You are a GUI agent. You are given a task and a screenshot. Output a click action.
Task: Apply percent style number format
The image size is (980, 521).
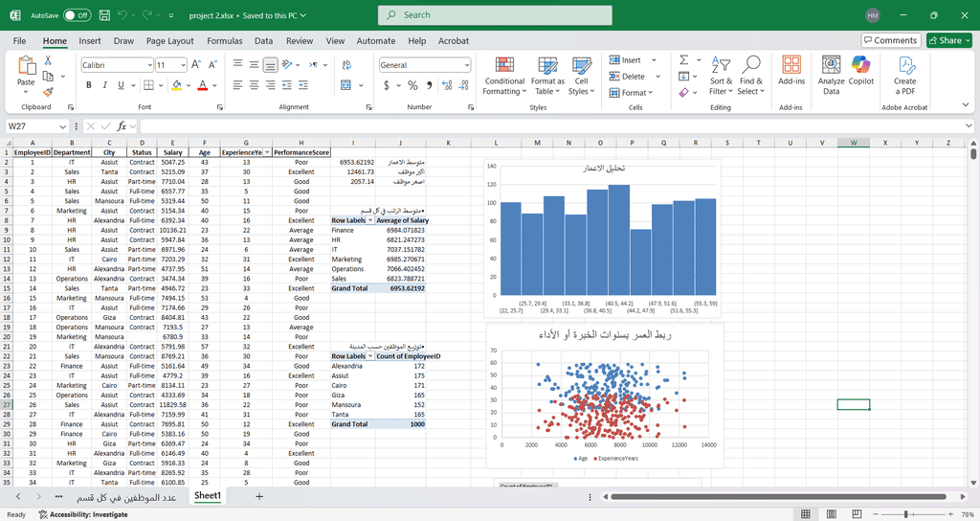click(412, 85)
